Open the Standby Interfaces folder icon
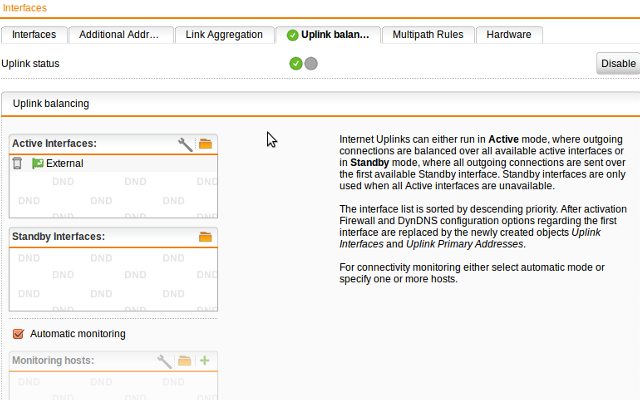This screenshot has height=400, width=640. 205,237
